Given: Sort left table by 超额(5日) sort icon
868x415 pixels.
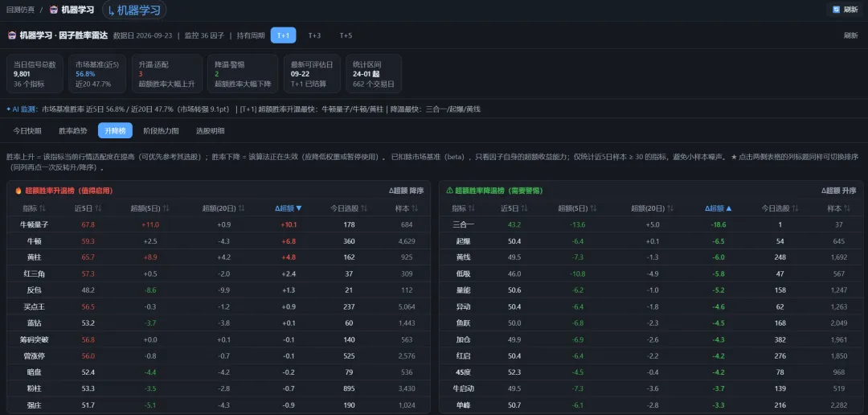Looking at the screenshot, I should pyautogui.click(x=165, y=208).
